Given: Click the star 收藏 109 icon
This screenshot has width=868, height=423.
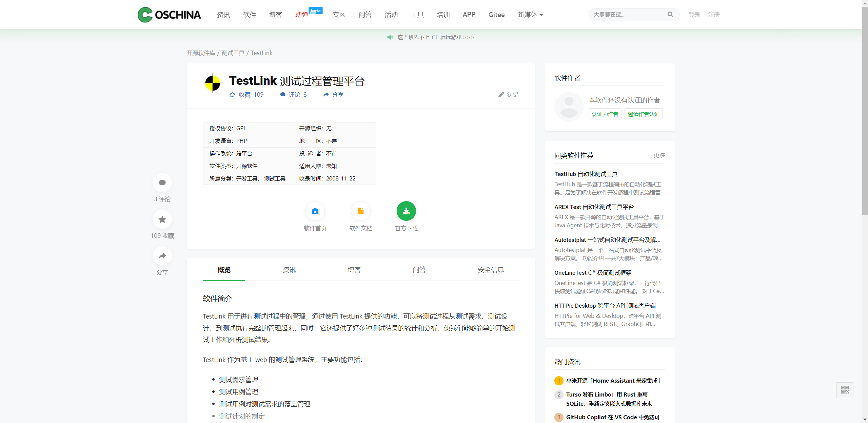Looking at the screenshot, I should tap(232, 95).
